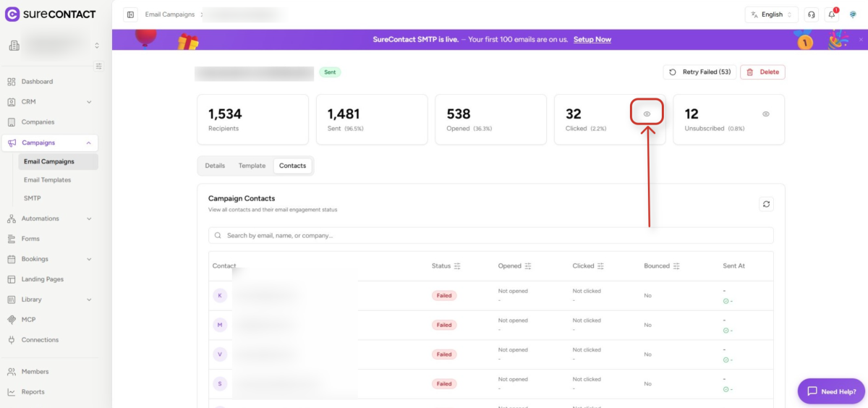
Task: Focus the contact search field
Action: pos(490,236)
